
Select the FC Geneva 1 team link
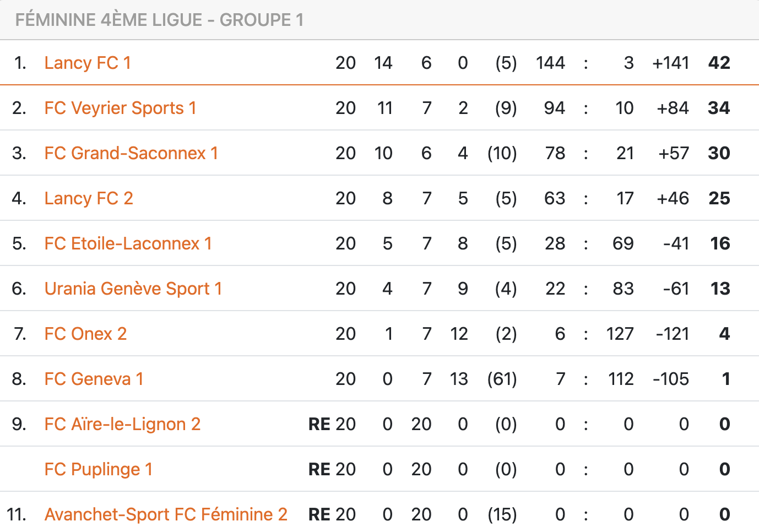pos(94,379)
